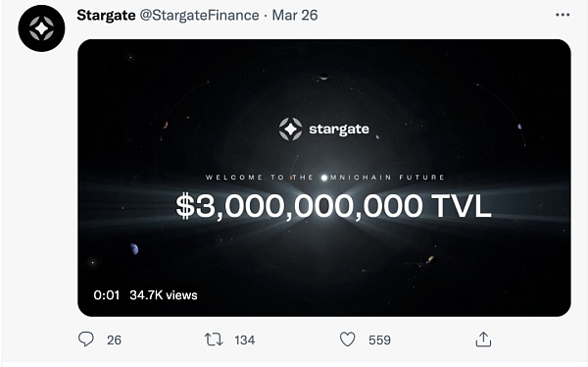Click the Stargate logo inside the video

pyautogui.click(x=291, y=129)
